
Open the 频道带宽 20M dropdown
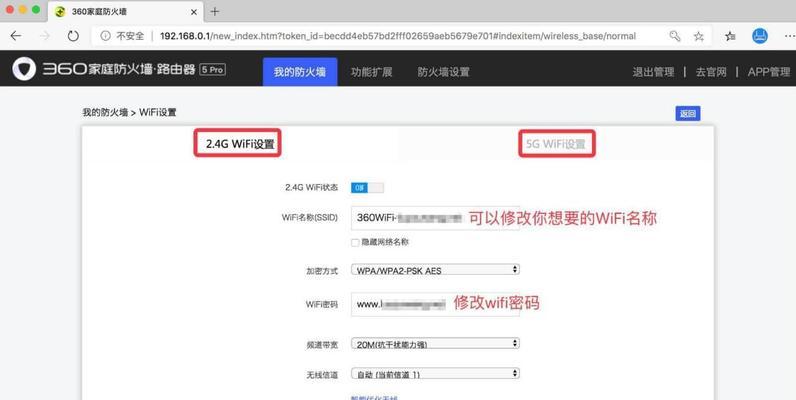coord(435,344)
